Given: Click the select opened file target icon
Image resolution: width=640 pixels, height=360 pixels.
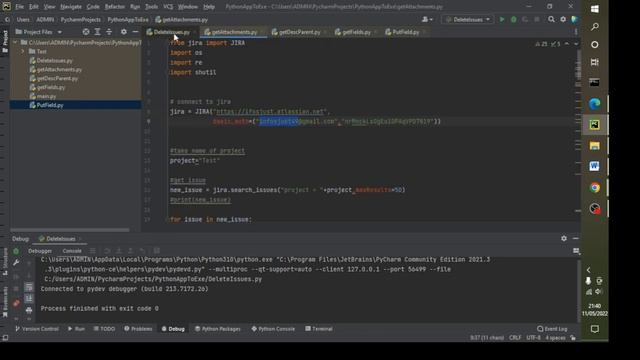Looking at the screenshot, I should pos(86,32).
